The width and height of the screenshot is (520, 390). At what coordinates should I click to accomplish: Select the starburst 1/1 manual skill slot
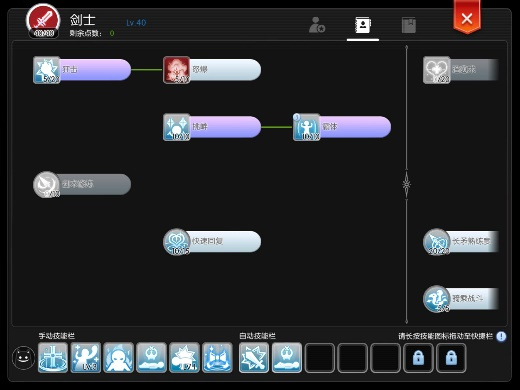click(x=184, y=358)
